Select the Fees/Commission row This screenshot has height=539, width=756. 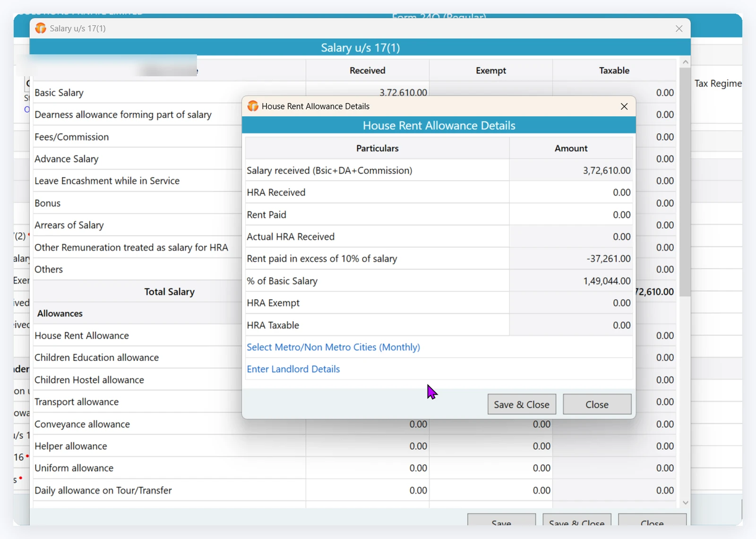(x=72, y=137)
